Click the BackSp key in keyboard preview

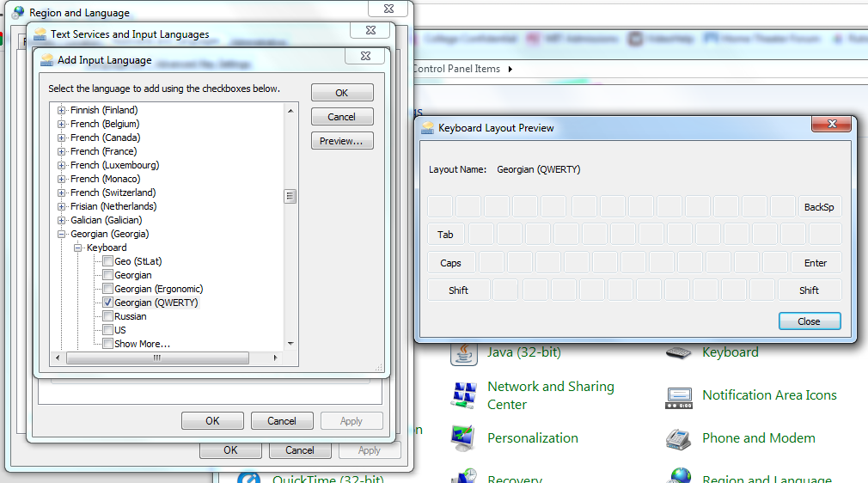(x=819, y=207)
